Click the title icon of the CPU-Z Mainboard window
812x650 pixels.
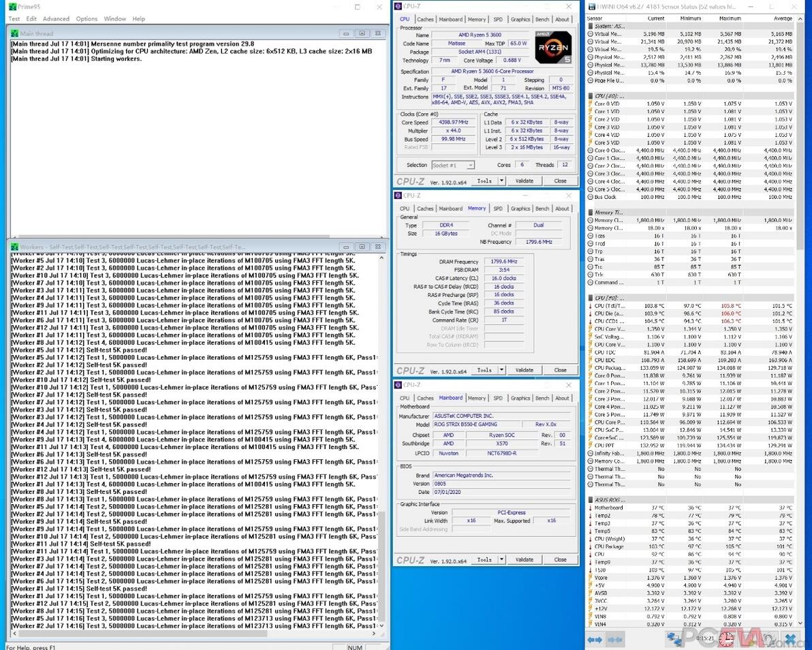tap(399, 385)
